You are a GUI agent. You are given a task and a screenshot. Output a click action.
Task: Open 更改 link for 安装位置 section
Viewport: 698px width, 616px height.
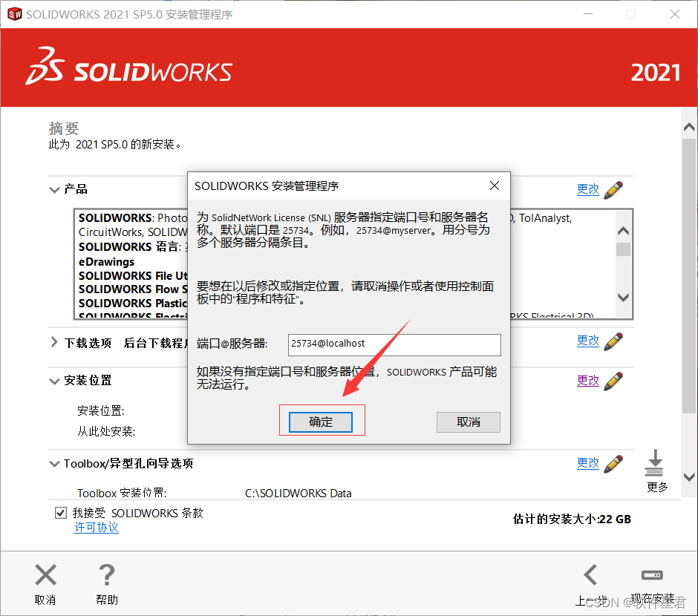coord(588,381)
